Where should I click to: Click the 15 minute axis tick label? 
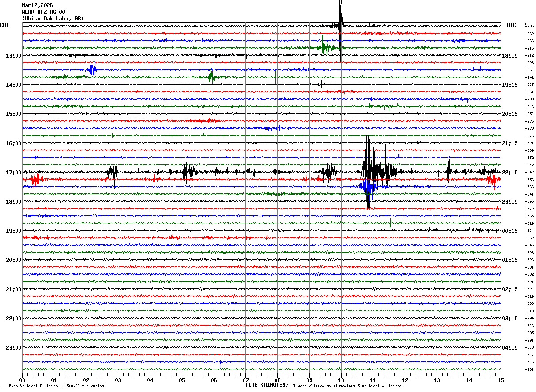[500, 380]
